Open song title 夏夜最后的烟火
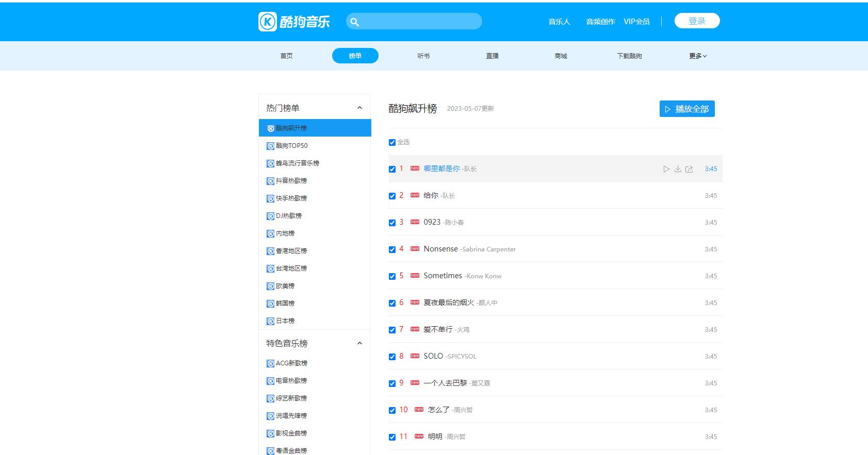The width and height of the screenshot is (868, 455). point(449,302)
